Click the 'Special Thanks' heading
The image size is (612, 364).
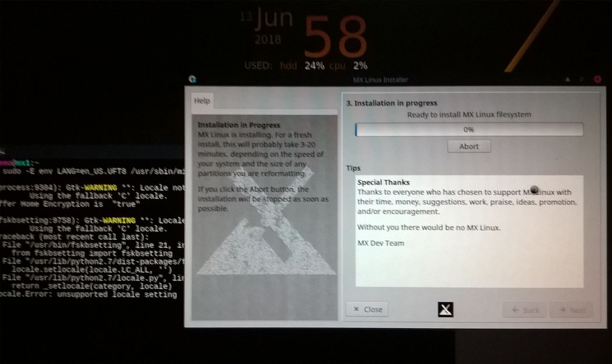pos(383,182)
